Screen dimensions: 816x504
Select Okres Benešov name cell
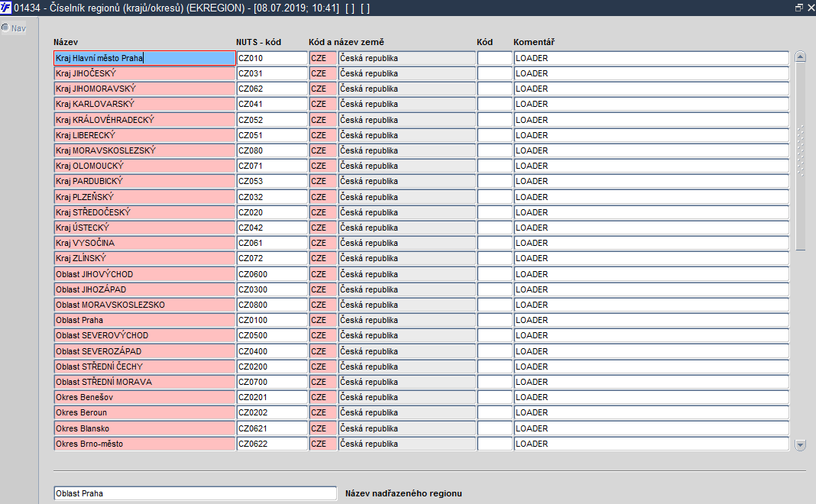click(144, 397)
